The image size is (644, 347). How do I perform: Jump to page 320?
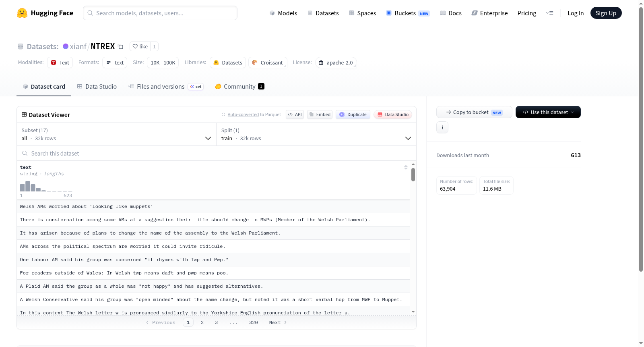(x=254, y=322)
